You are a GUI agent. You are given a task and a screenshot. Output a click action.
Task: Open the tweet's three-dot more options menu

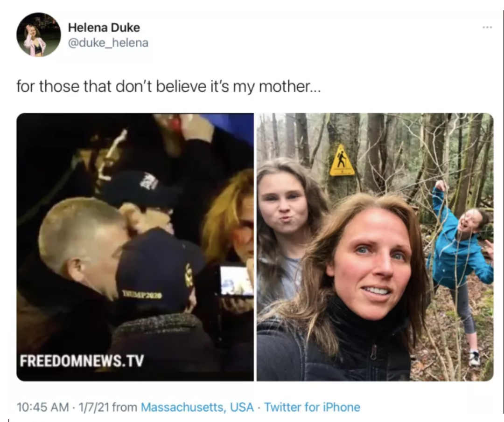487,28
